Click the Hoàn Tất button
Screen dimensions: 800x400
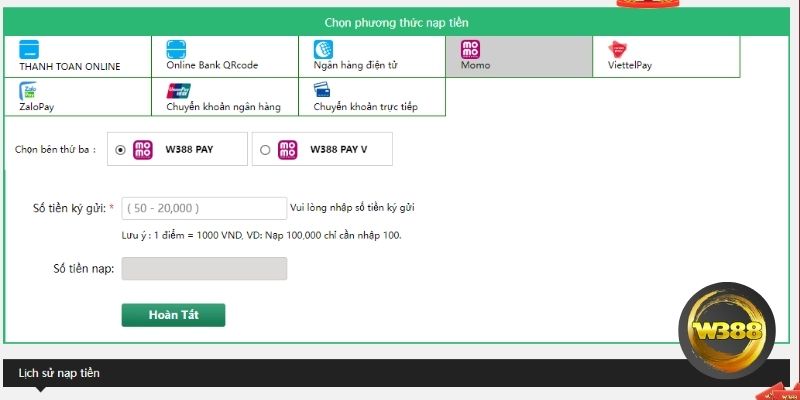point(173,315)
